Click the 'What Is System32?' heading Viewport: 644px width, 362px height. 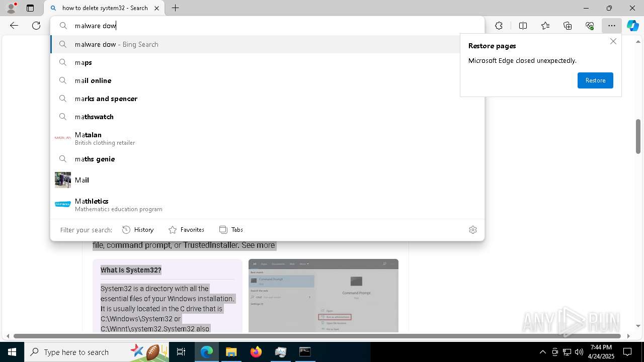[131, 270]
